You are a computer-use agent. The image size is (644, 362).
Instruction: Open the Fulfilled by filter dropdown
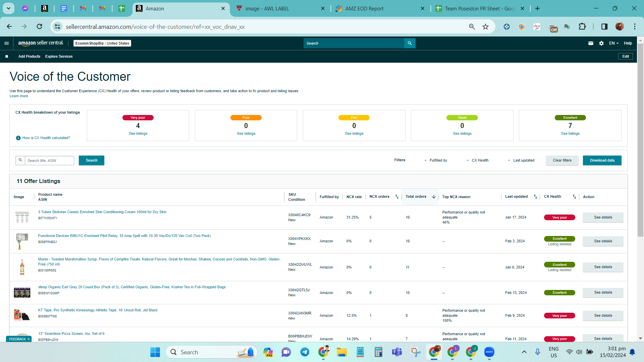point(435,161)
